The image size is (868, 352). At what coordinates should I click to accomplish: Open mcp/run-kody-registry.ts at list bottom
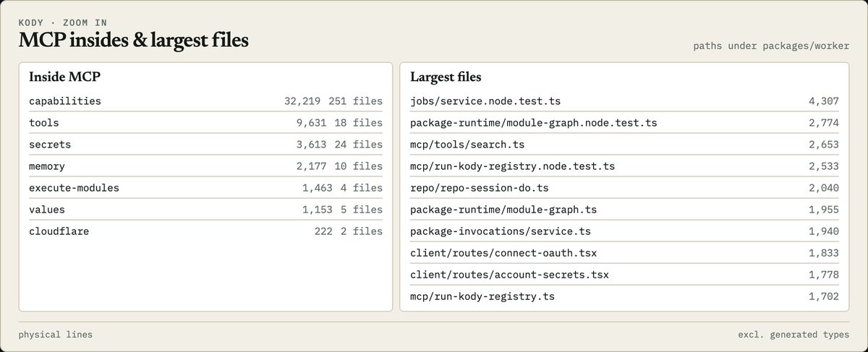(624, 296)
